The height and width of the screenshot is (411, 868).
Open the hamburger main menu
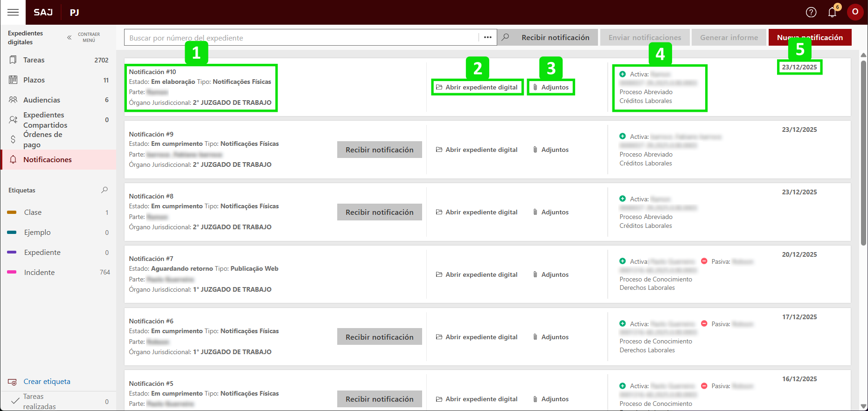(13, 12)
